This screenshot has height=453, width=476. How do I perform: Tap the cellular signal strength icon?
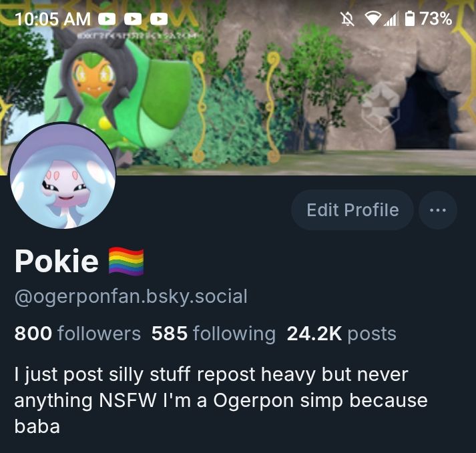[x=391, y=19]
